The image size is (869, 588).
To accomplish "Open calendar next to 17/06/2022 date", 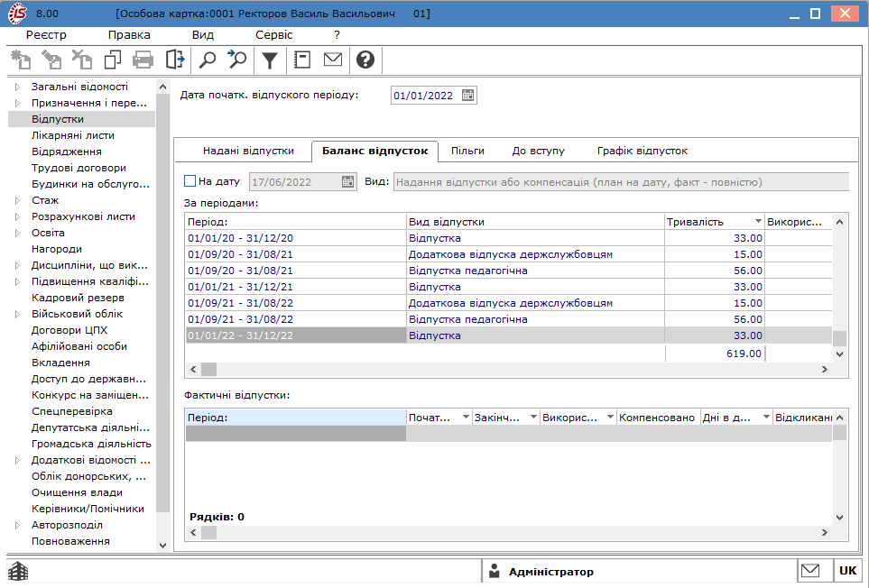I will [x=347, y=181].
